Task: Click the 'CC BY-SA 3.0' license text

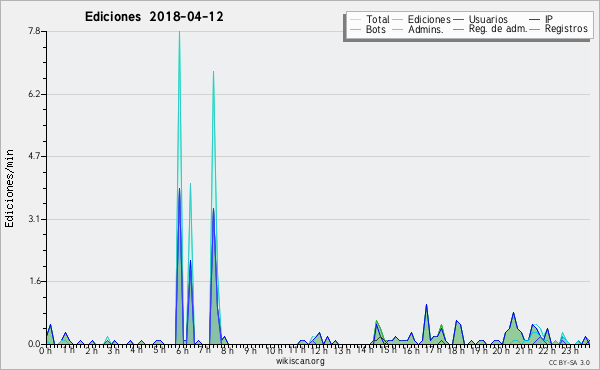Action: coord(569,363)
